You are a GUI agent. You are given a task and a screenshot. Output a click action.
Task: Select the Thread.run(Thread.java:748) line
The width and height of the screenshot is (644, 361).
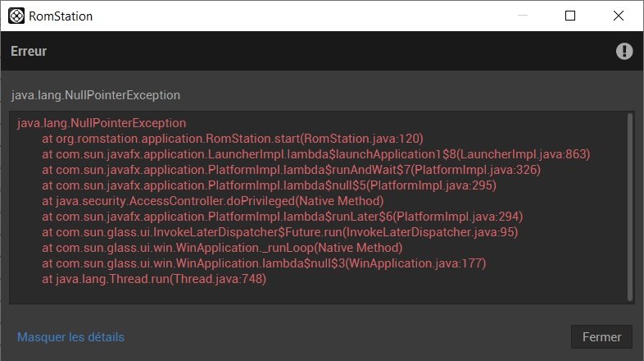pyautogui.click(x=154, y=279)
